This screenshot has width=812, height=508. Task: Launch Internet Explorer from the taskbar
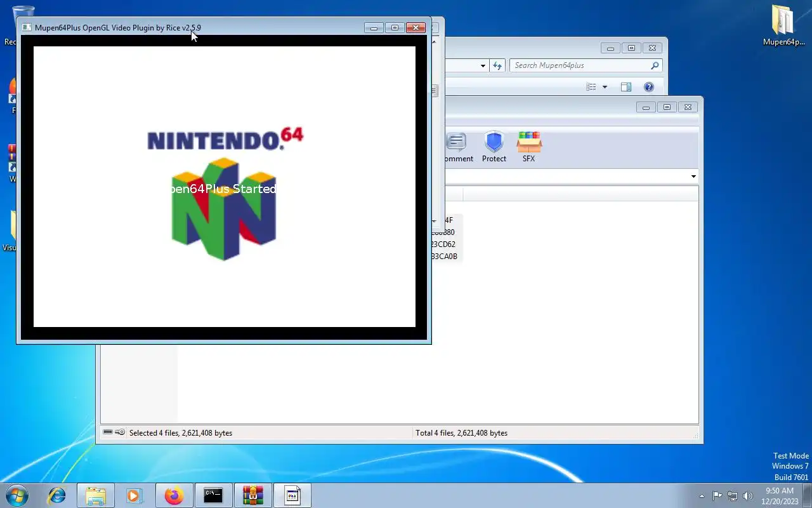[x=57, y=495]
